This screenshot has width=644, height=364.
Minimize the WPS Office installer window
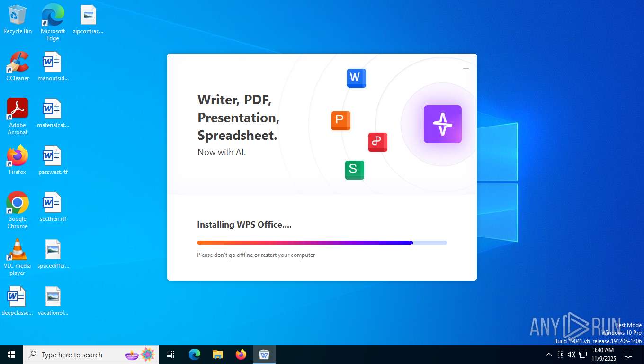coord(466,69)
